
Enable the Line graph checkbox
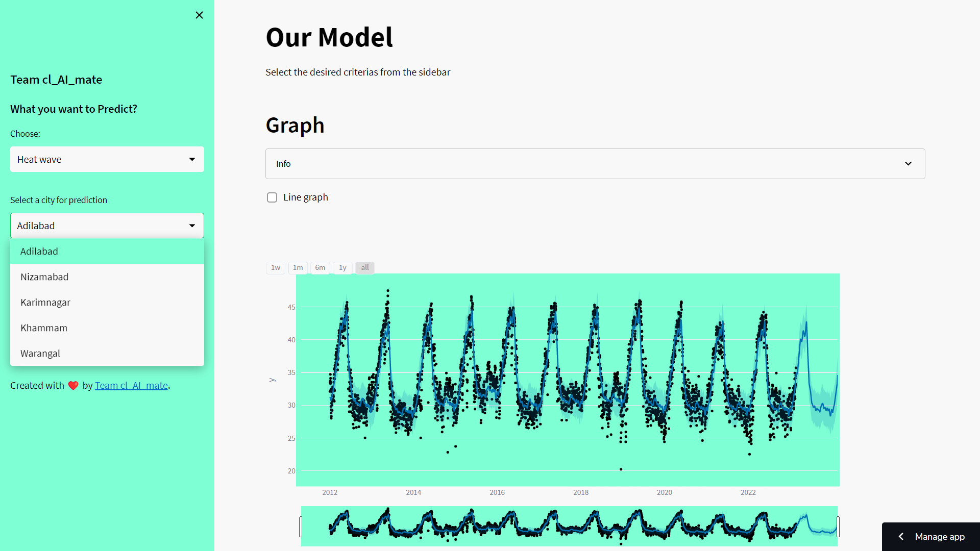click(272, 197)
